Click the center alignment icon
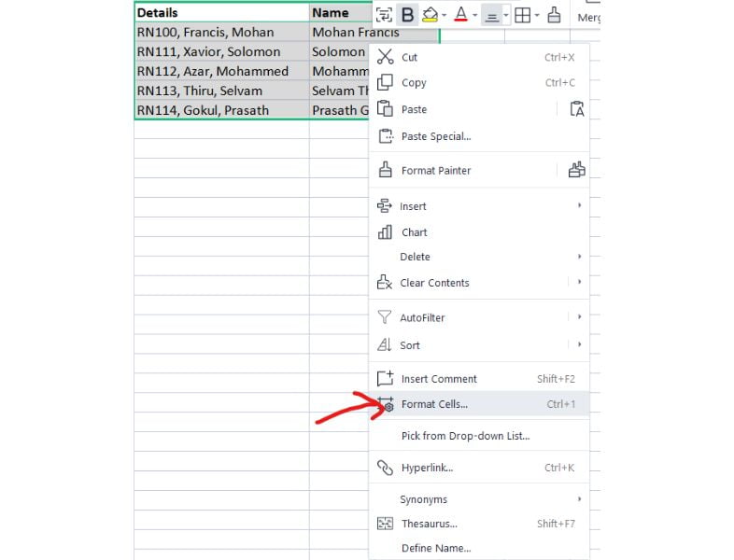Image resolution: width=734 pixels, height=560 pixels. 492,16
